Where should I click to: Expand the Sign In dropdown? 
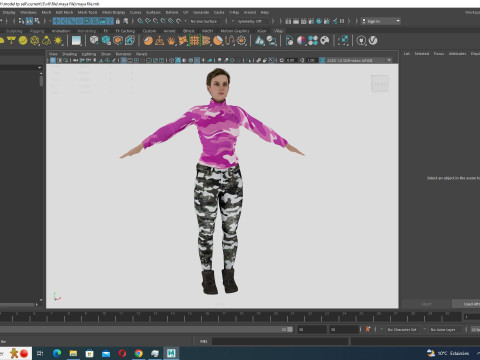coord(381,21)
